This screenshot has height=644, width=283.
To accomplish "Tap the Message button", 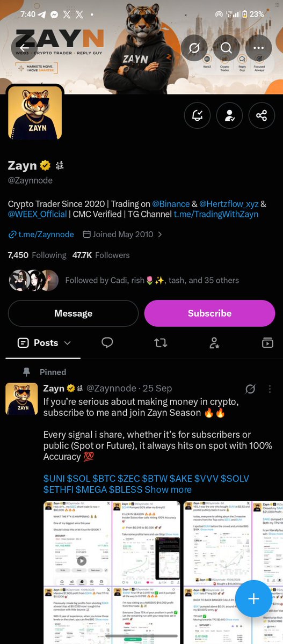I will tap(74, 313).
